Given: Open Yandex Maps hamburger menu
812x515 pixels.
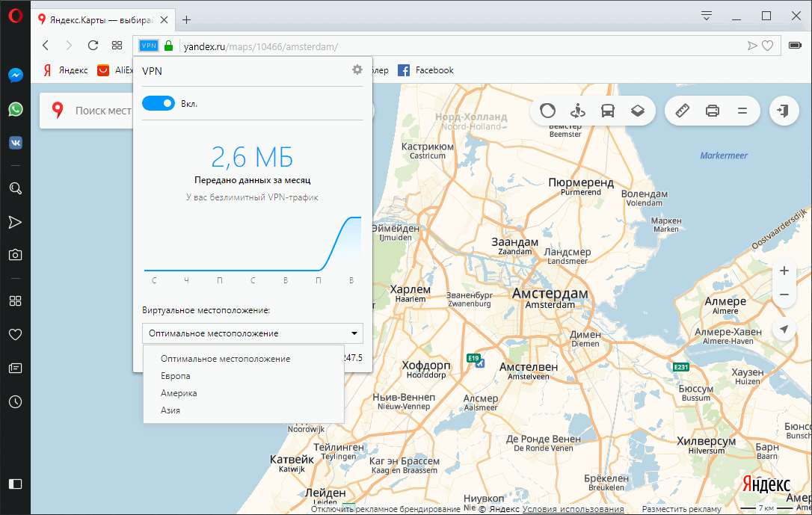Looking at the screenshot, I should coord(742,111).
